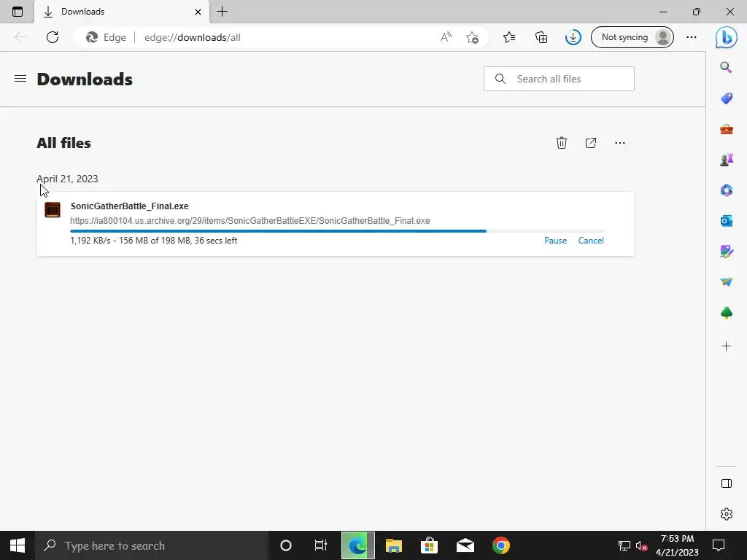Open the Downloads toolbar button
The image size is (747, 560).
(573, 37)
